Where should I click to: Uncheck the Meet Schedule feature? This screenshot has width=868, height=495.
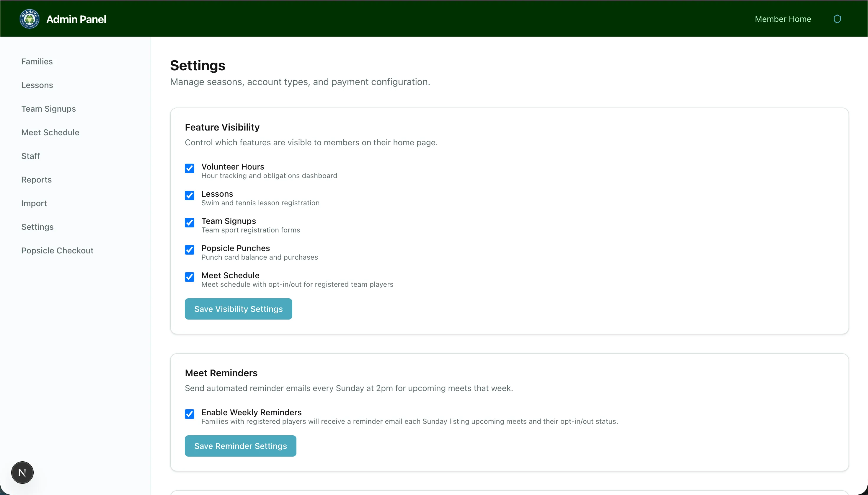pos(189,277)
